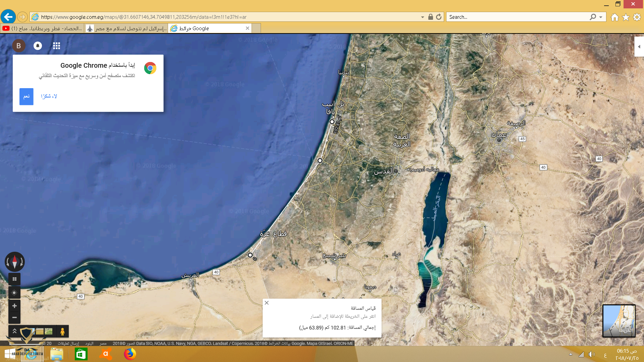The width and height of the screenshot is (644, 362).
Task: Open the address bar autocomplete dropdown arrow
Action: click(x=422, y=17)
